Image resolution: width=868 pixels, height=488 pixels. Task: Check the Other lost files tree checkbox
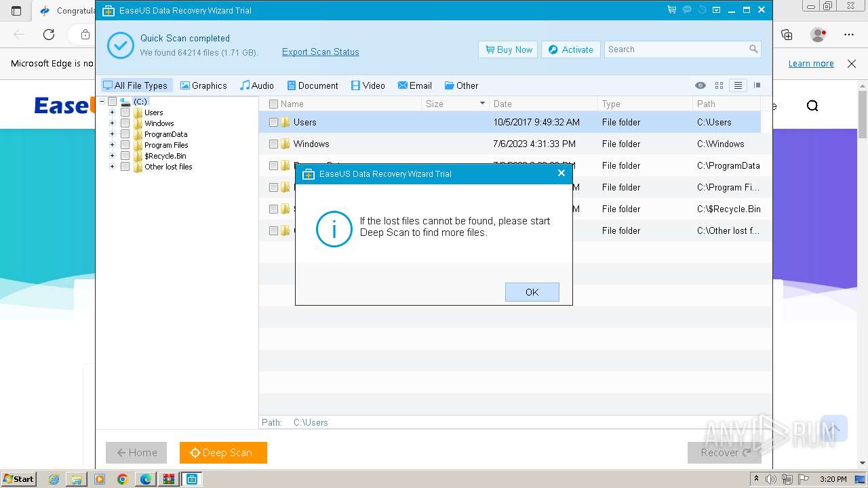pos(125,167)
